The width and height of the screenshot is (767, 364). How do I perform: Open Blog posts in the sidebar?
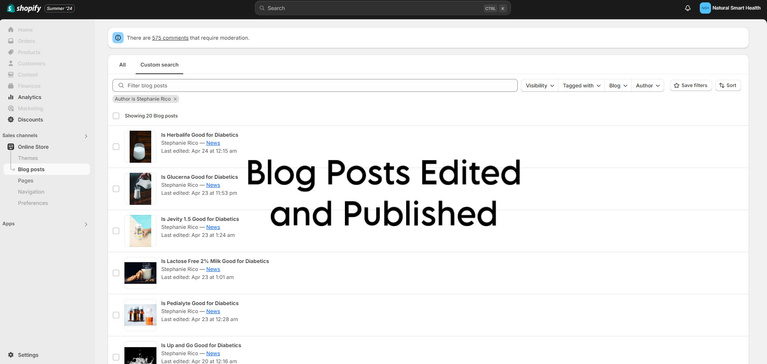(x=46, y=169)
